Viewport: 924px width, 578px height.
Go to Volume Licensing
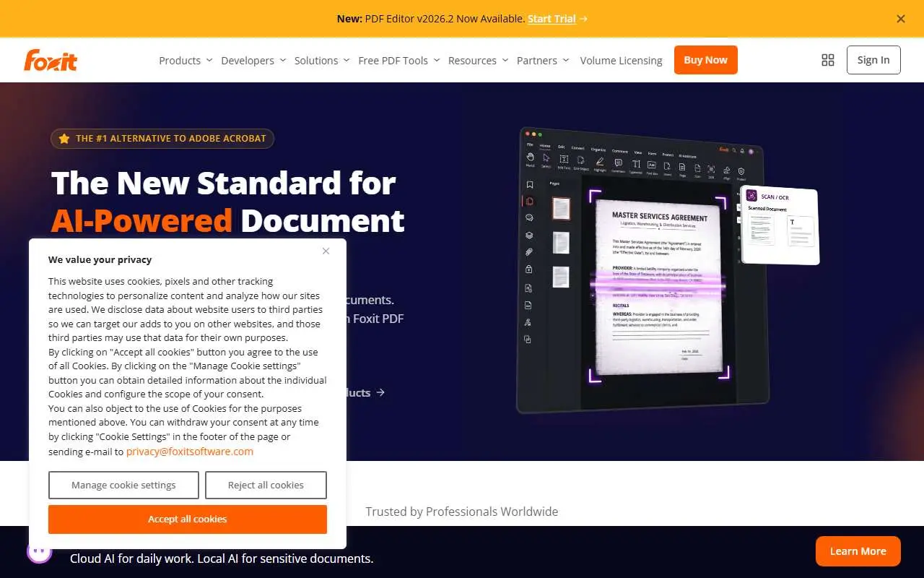(x=621, y=61)
